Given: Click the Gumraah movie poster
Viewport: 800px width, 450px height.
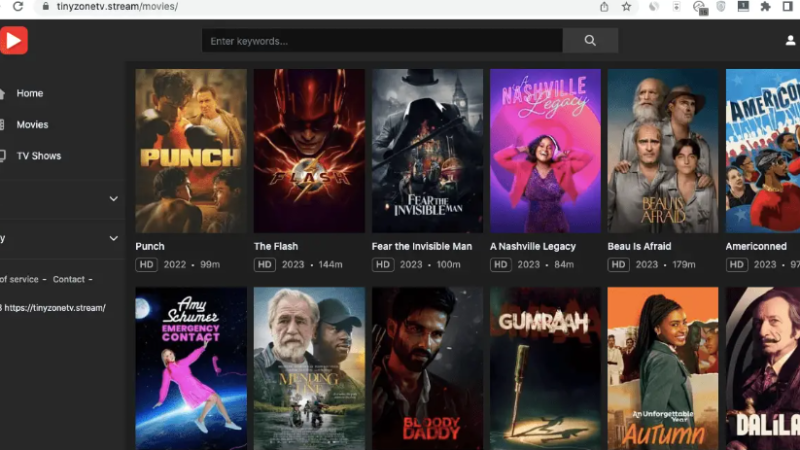Looking at the screenshot, I should [545, 368].
